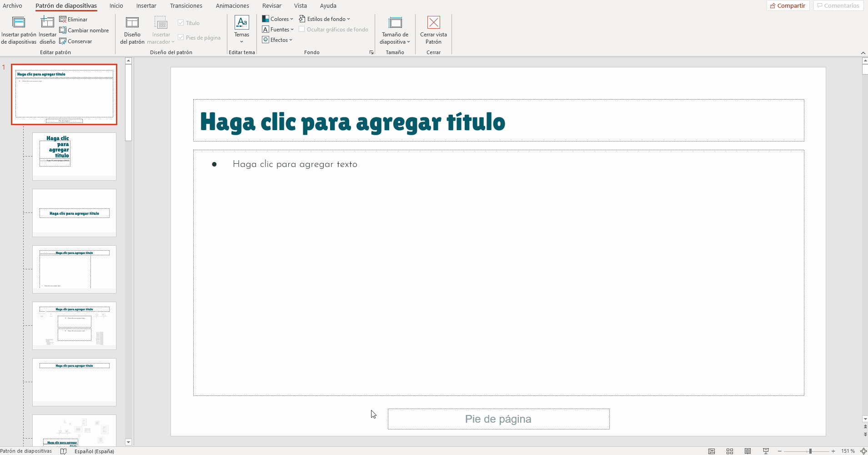Switch to Slide Sorter view
This screenshot has width=868, height=455.
(730, 451)
